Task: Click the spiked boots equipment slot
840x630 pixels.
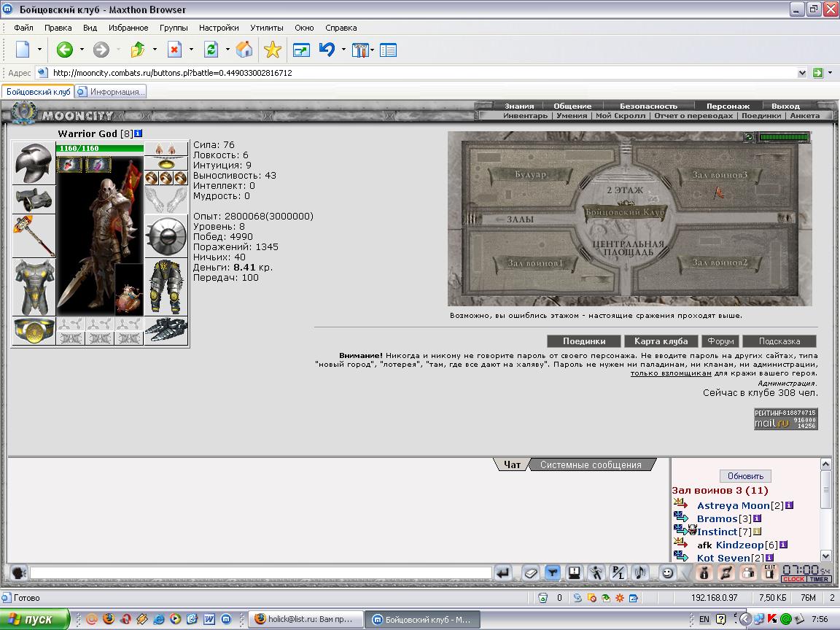Action: [x=166, y=330]
